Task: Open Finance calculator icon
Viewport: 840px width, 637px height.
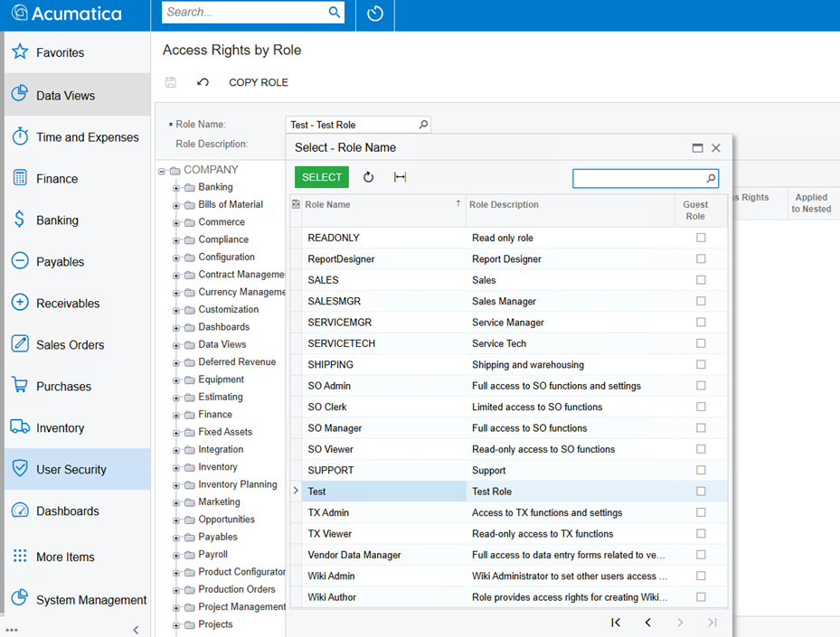Action: pos(20,177)
